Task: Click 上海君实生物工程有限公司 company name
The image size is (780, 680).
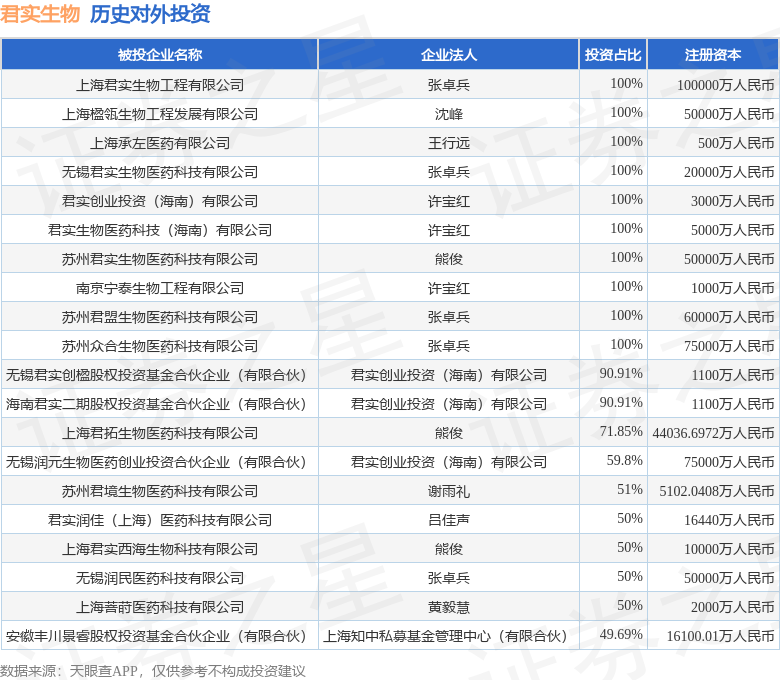Action: click(160, 85)
